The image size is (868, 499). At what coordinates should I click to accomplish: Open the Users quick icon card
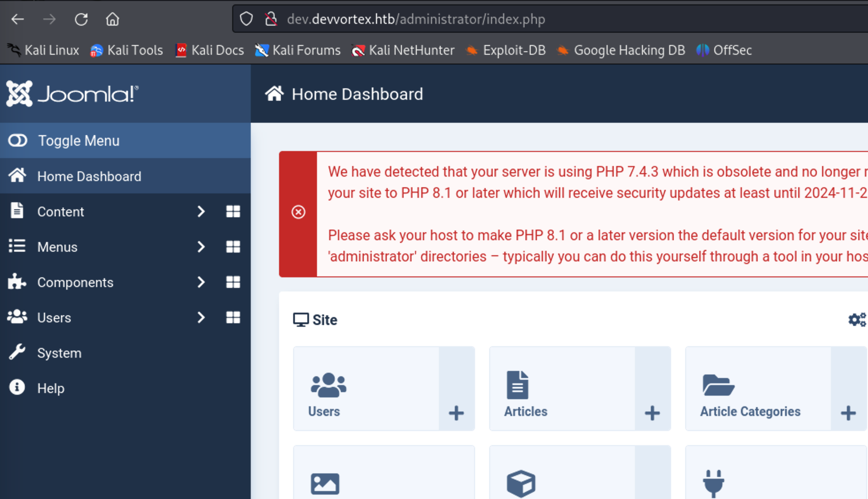pyautogui.click(x=366, y=389)
